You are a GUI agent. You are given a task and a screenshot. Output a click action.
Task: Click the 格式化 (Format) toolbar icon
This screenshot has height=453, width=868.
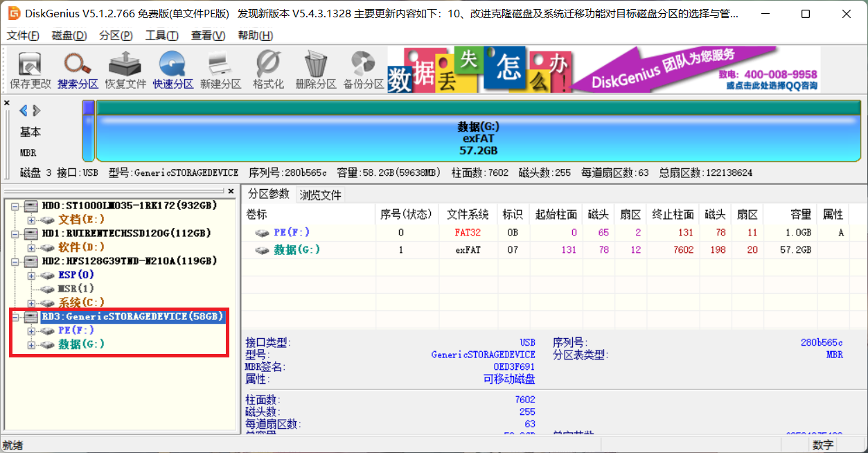[x=268, y=71]
